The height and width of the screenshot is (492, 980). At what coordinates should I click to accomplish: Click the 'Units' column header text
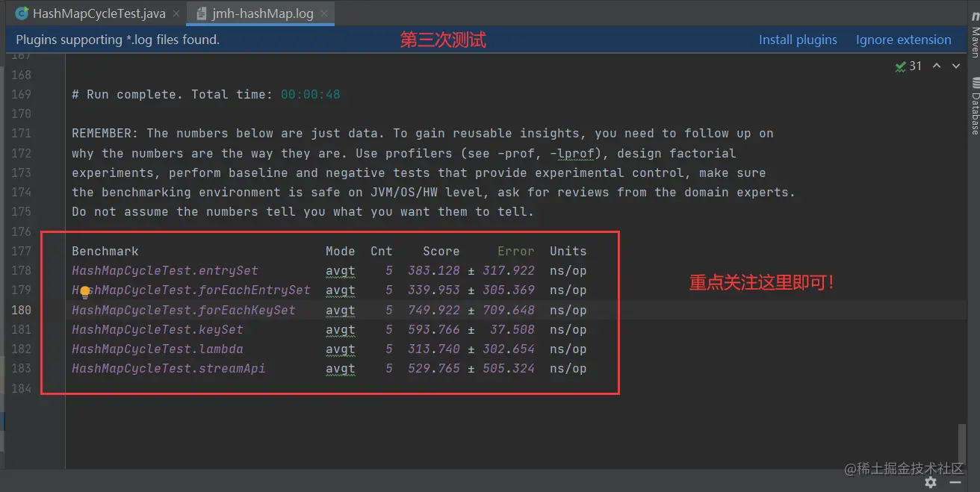coord(568,251)
